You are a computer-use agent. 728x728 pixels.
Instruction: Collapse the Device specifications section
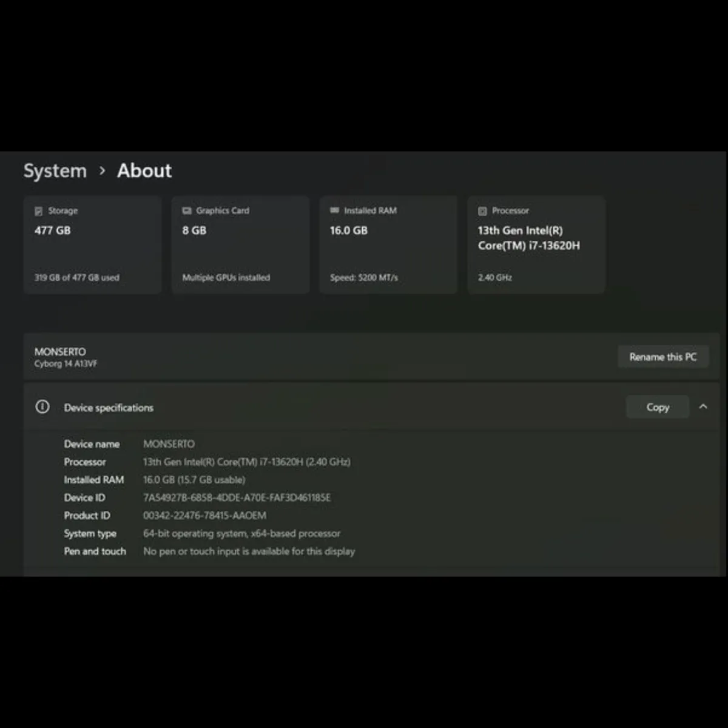(x=703, y=406)
